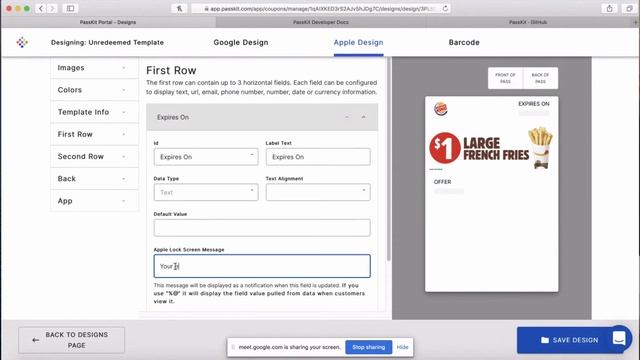This screenshot has width=640, height=360.
Task: Click the French fries strip image
Action: click(491, 148)
